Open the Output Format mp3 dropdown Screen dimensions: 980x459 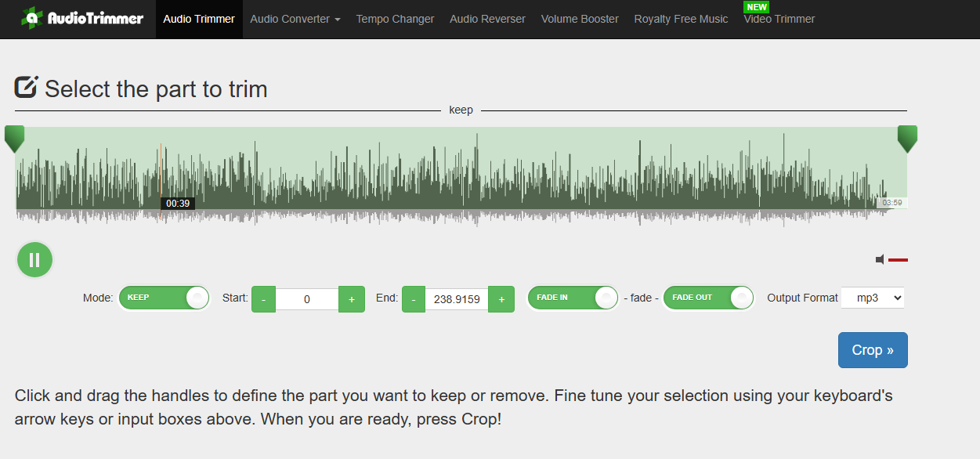click(873, 298)
